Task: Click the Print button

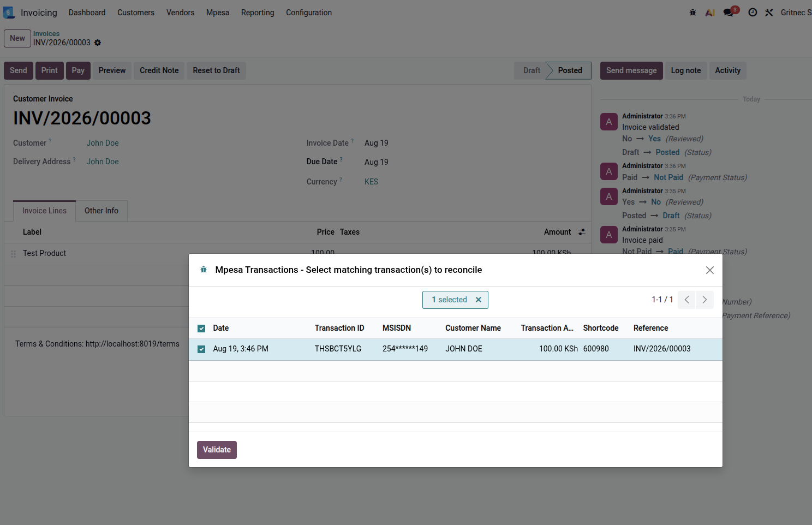Action: 50,70
